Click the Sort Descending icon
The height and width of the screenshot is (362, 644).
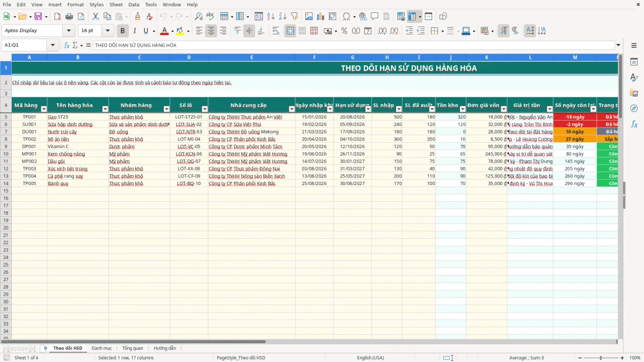(x=283, y=17)
